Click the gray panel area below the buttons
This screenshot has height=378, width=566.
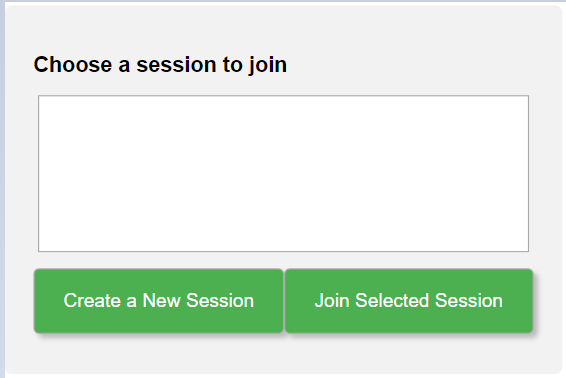[283, 354]
